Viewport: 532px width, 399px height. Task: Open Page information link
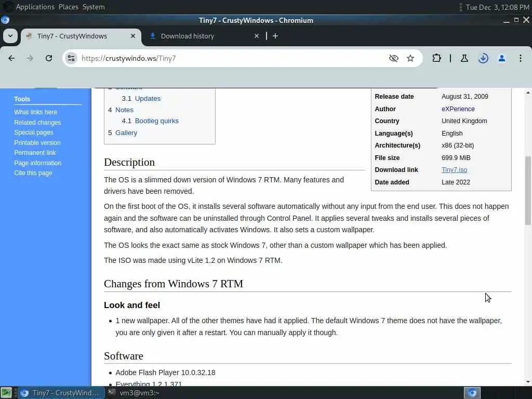click(37, 163)
